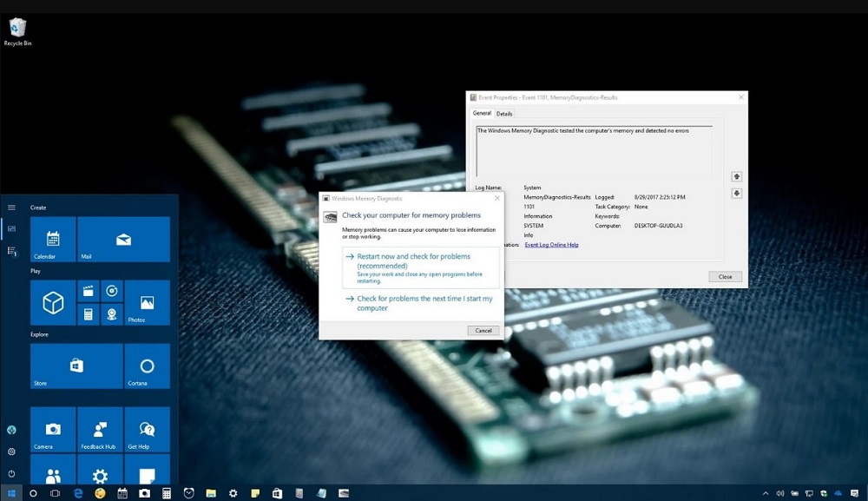Go to previous event with up arrow
Image resolution: width=868 pixels, height=501 pixels.
[x=736, y=176]
